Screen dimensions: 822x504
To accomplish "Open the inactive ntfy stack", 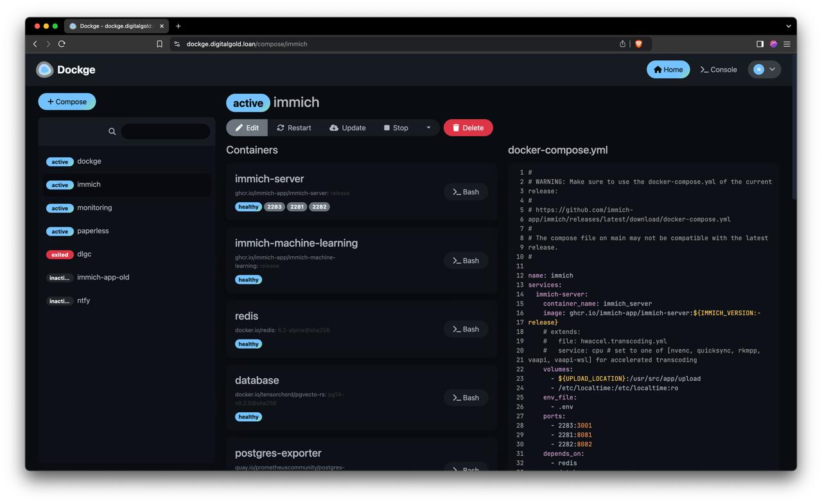I will coord(127,300).
